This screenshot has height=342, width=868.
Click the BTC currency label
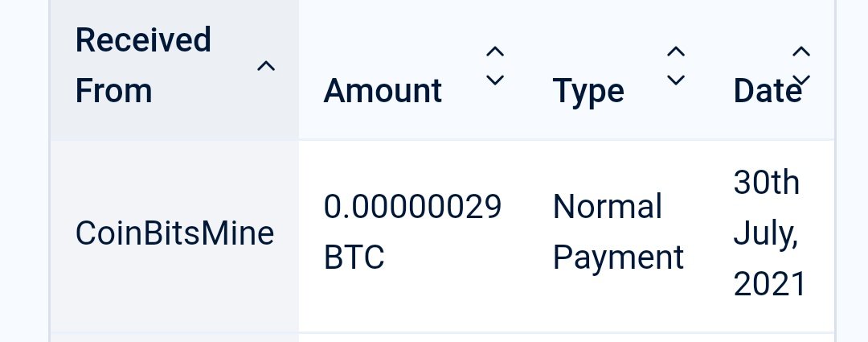[354, 258]
